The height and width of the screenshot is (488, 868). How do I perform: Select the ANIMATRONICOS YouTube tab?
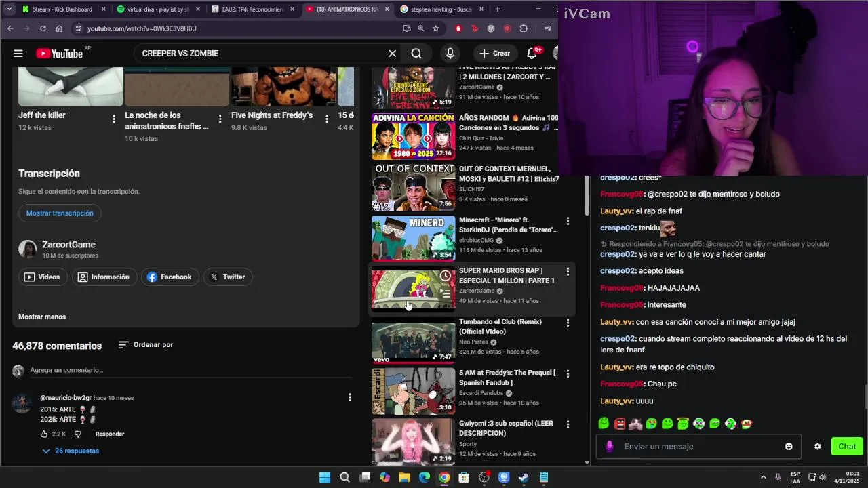pos(347,9)
